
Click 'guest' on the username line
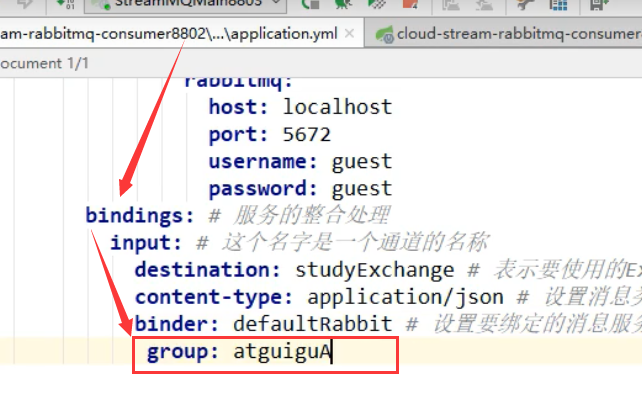pyautogui.click(x=362, y=163)
